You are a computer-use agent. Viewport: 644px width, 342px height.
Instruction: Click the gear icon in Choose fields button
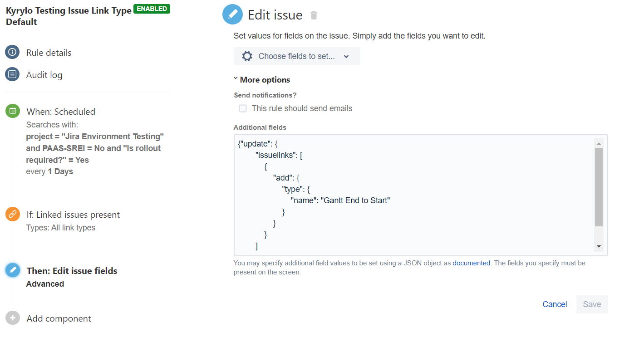[247, 56]
